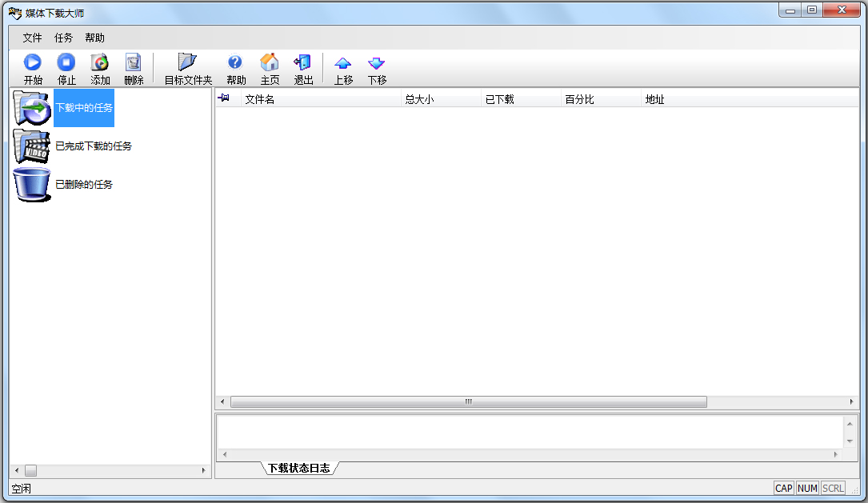Viewport: 868px width, 503px height.
Task: Select the 已删除的任务 recycle bin icon
Action: [x=32, y=184]
